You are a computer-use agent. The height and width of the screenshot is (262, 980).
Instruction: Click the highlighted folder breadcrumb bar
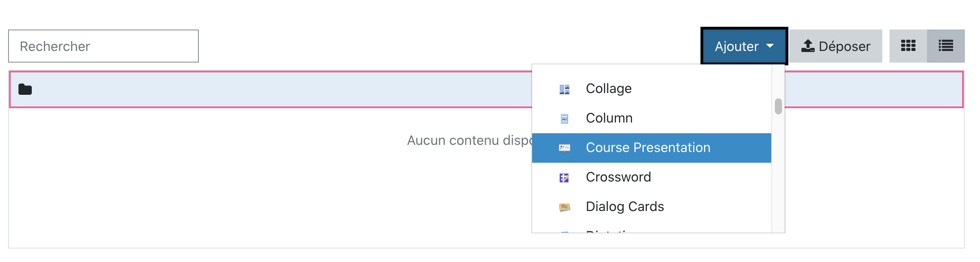click(269, 89)
